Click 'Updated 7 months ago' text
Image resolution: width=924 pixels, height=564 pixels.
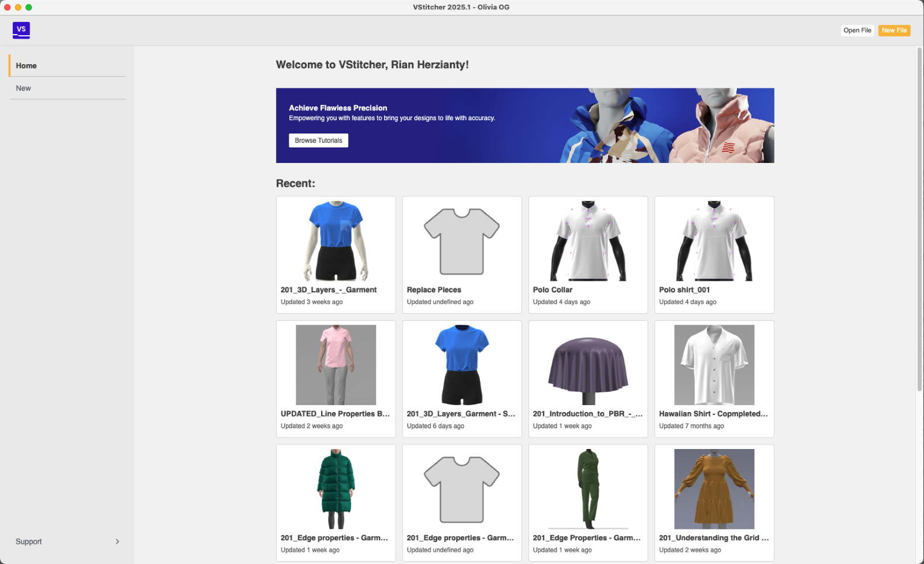[x=691, y=426]
